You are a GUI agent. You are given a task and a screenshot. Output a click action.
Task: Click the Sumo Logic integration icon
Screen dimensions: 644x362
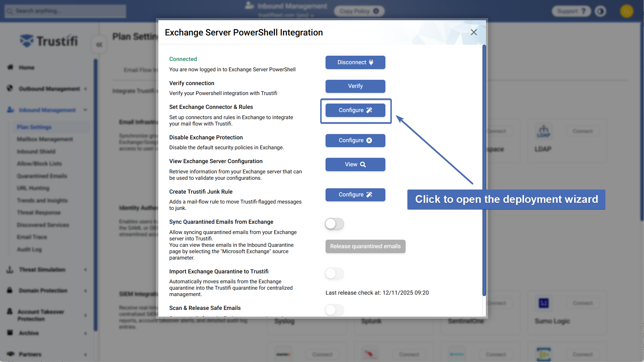click(x=544, y=303)
